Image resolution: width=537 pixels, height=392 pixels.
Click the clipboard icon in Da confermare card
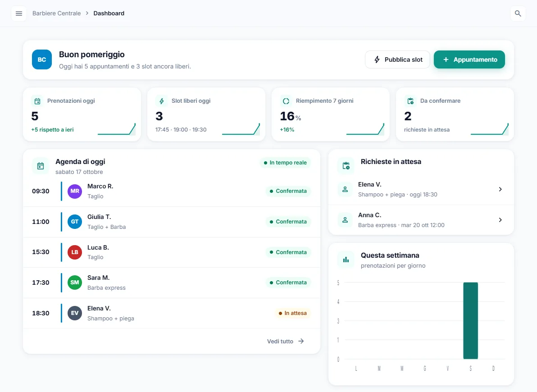tap(410, 101)
